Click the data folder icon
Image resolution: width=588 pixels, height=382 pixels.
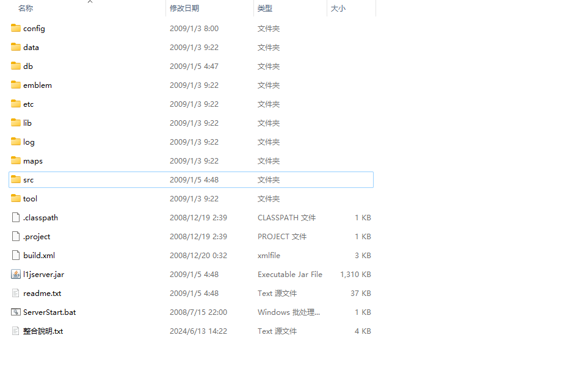coord(16,47)
